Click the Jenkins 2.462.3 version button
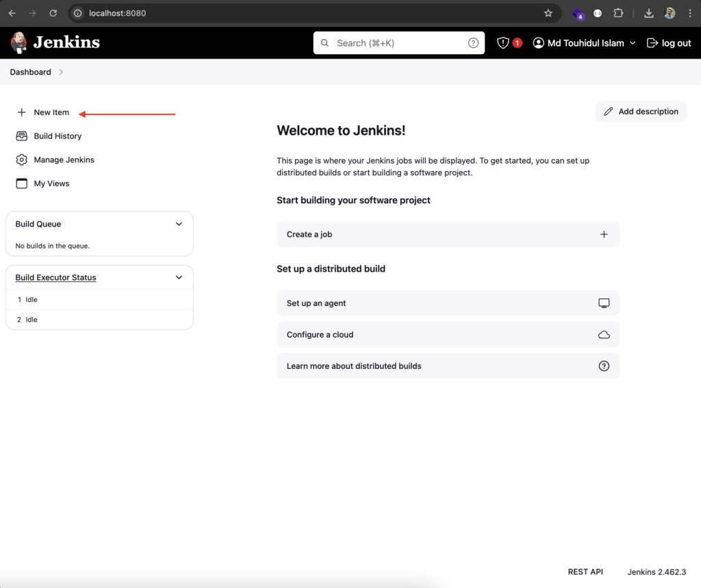This screenshot has width=701, height=588. tap(657, 572)
